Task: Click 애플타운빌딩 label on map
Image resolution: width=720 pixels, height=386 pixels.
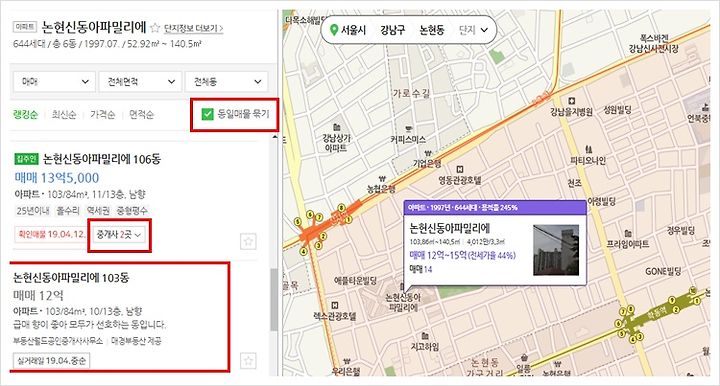Action: click(x=355, y=280)
